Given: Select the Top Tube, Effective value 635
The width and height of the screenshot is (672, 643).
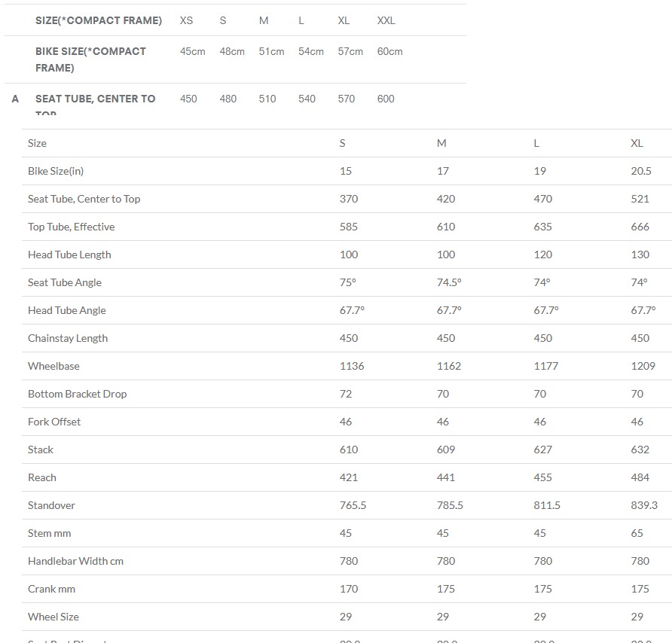Looking at the screenshot, I should pyautogui.click(x=542, y=227).
